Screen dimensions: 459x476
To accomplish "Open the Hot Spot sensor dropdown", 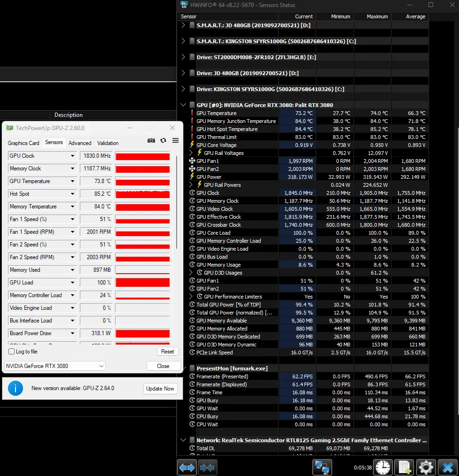I will (72, 194).
